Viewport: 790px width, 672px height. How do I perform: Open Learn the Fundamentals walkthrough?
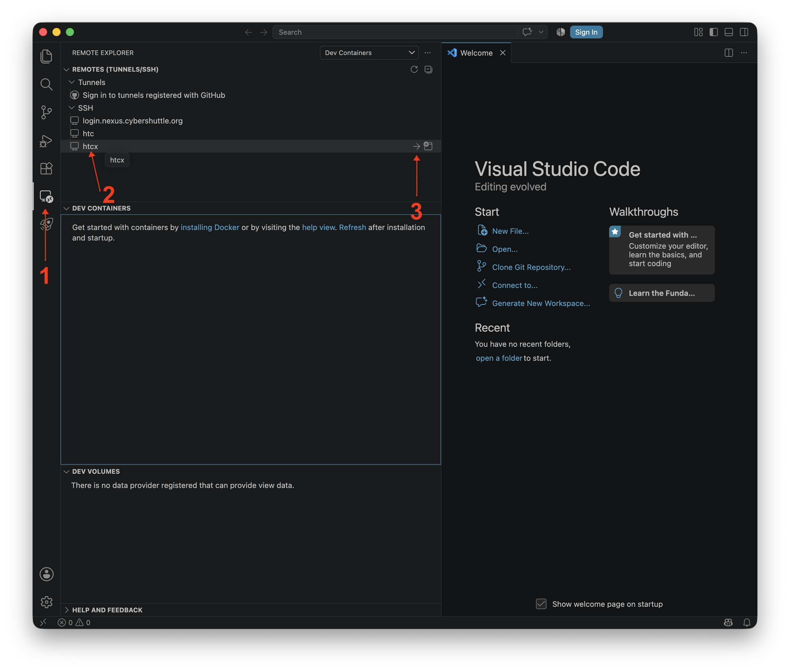[x=662, y=293]
